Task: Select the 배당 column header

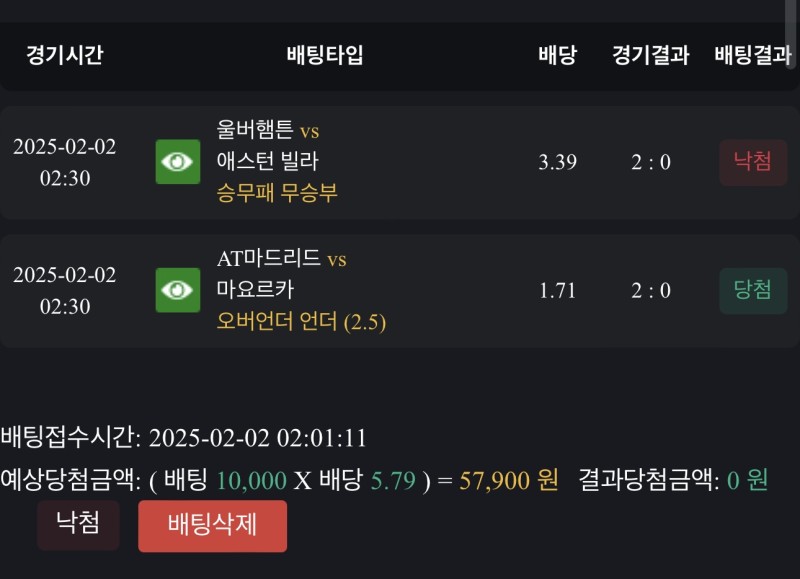Action: click(x=557, y=55)
